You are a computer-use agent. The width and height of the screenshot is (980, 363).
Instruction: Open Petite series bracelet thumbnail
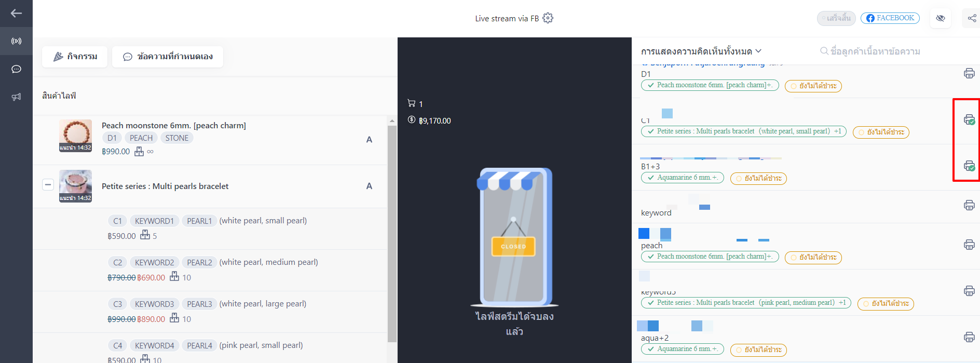pos(75,186)
